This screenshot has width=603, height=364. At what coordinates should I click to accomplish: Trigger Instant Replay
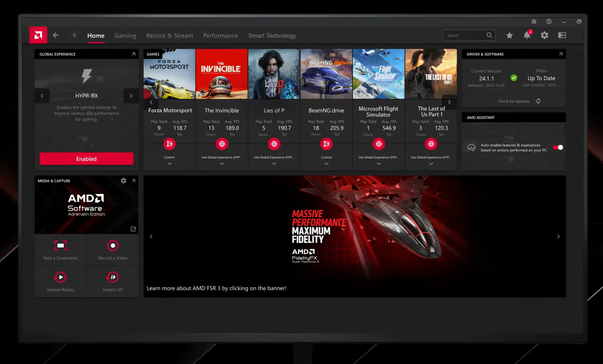pos(60,281)
